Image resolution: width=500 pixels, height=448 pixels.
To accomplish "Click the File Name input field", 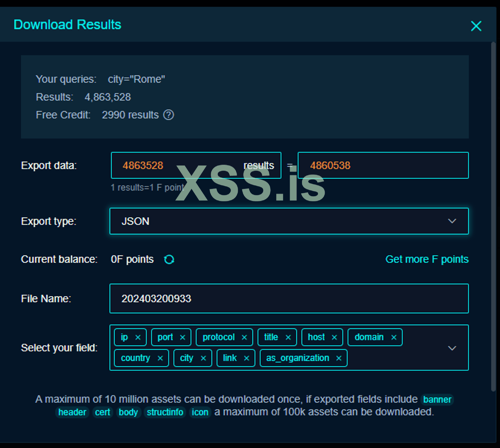I will pos(289,298).
